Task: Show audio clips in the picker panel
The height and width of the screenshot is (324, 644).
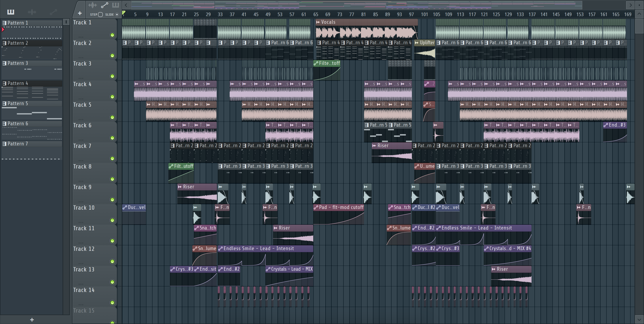Action: [x=32, y=12]
